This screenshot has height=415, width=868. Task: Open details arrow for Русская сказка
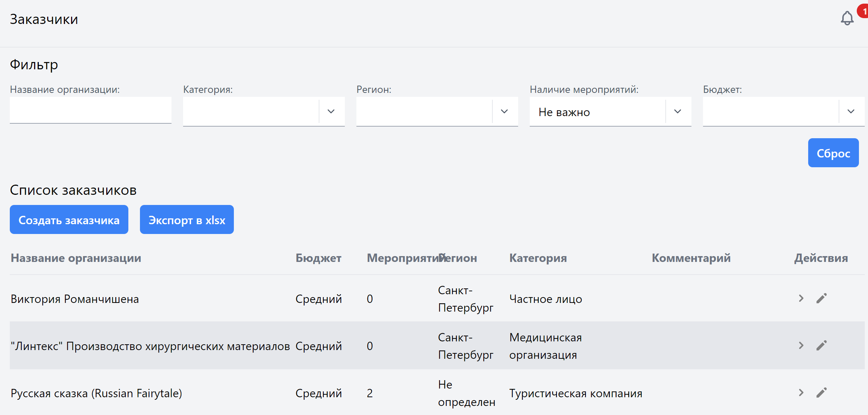(x=801, y=393)
